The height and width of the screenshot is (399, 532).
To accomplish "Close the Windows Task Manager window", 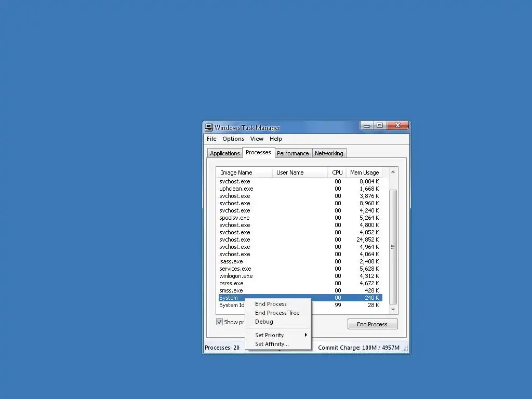I will pos(397,126).
